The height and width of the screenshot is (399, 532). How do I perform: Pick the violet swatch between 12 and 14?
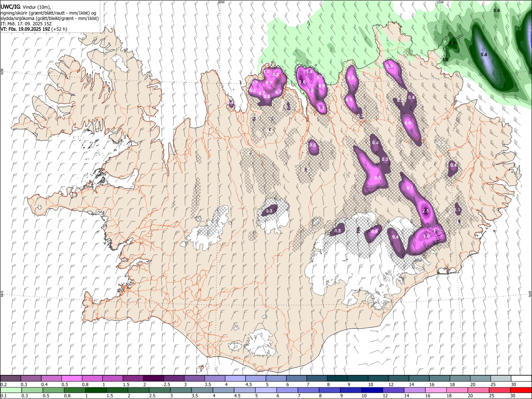point(394,390)
